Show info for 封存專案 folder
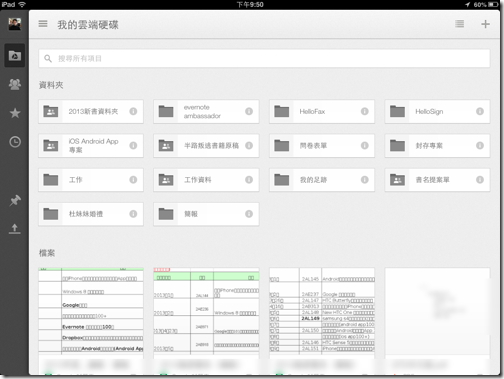The width and height of the screenshot is (504, 379). 480,146
